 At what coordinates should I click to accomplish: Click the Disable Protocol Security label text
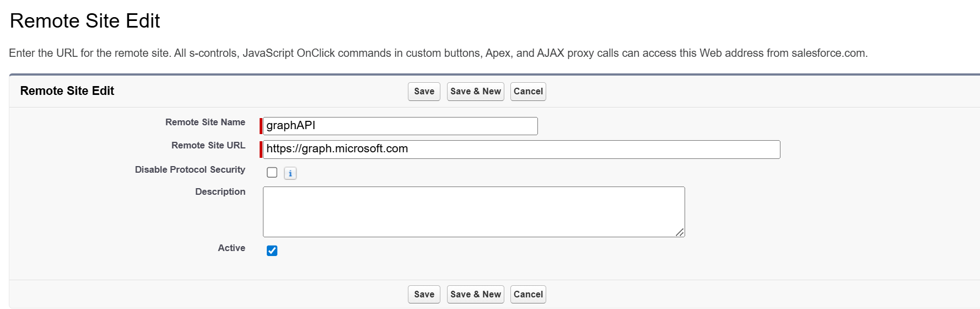point(190,170)
